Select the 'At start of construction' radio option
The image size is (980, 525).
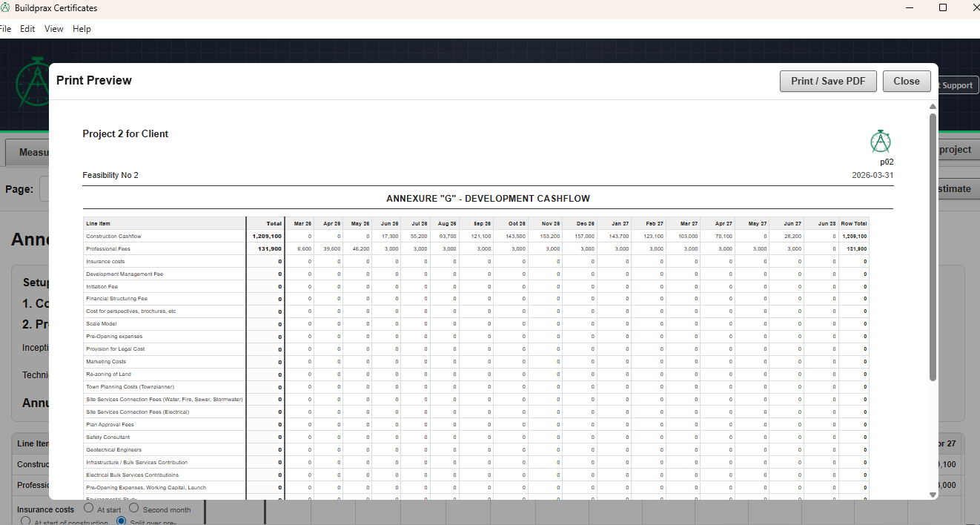26,522
